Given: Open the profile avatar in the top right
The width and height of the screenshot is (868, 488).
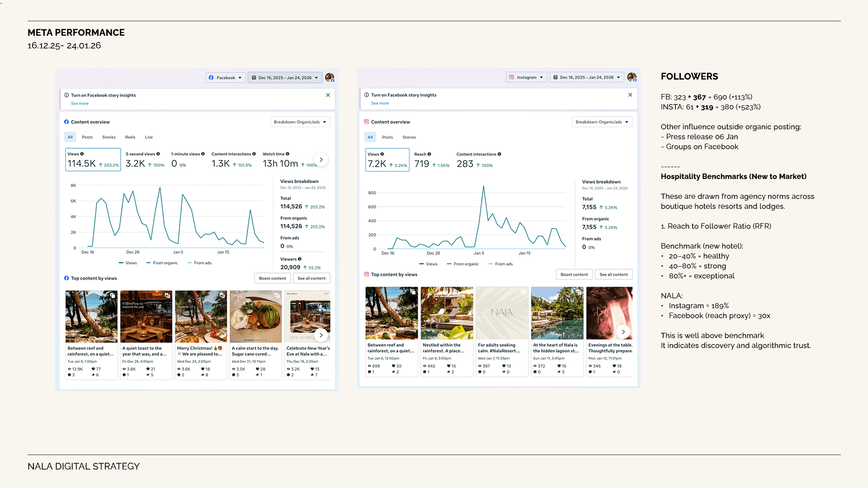Looking at the screenshot, I should coord(329,77).
